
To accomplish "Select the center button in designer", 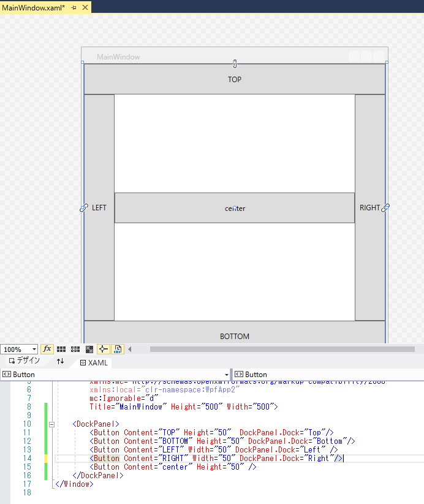I will pos(235,208).
